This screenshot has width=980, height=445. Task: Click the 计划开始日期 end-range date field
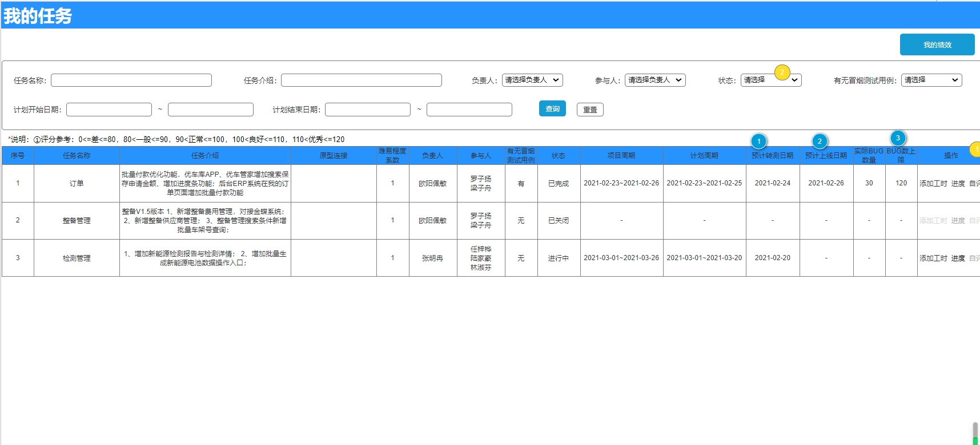tap(211, 110)
